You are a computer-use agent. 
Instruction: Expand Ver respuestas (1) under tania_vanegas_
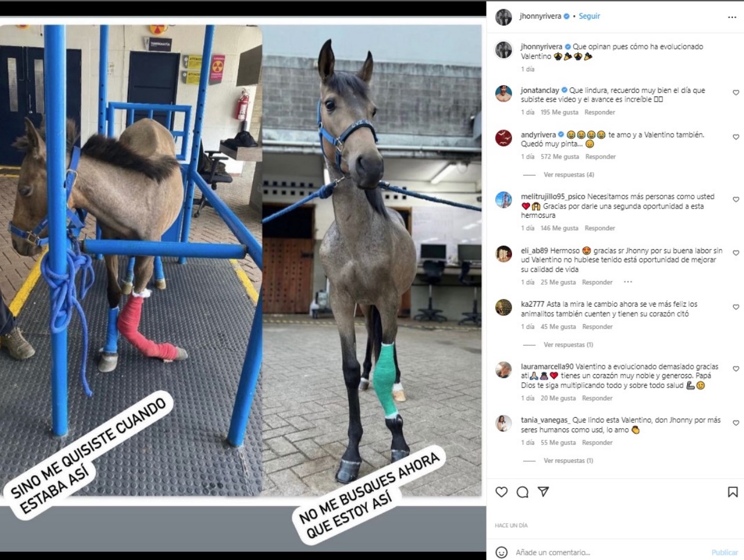click(x=568, y=461)
